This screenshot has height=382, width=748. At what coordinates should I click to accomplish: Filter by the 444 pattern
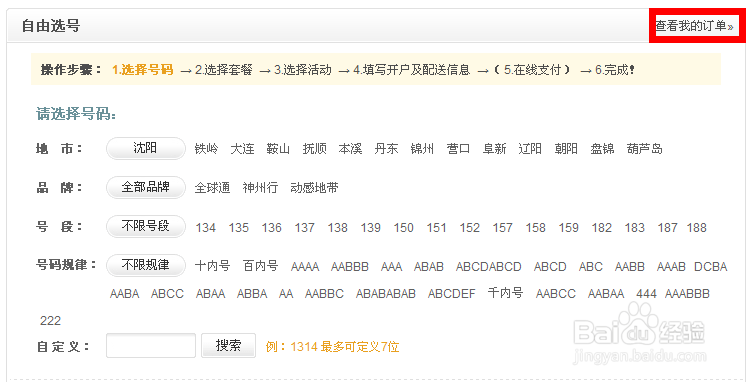click(x=646, y=294)
